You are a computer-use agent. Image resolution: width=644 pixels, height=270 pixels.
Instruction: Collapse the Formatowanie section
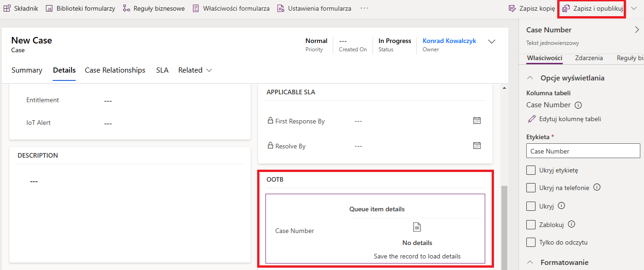click(530, 262)
